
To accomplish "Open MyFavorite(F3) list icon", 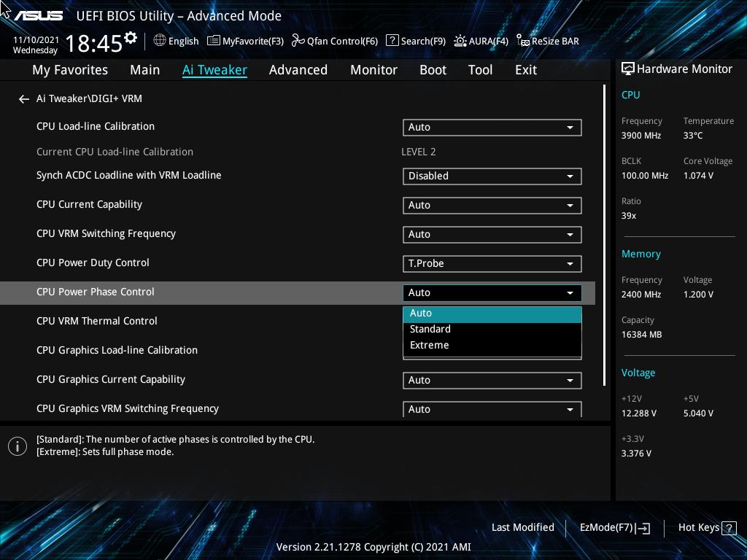I will 214,41.
